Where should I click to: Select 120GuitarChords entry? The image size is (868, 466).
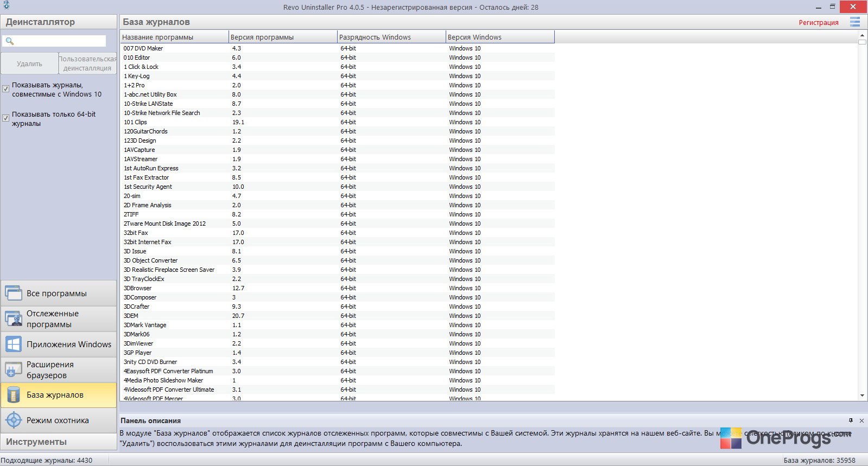[337, 131]
